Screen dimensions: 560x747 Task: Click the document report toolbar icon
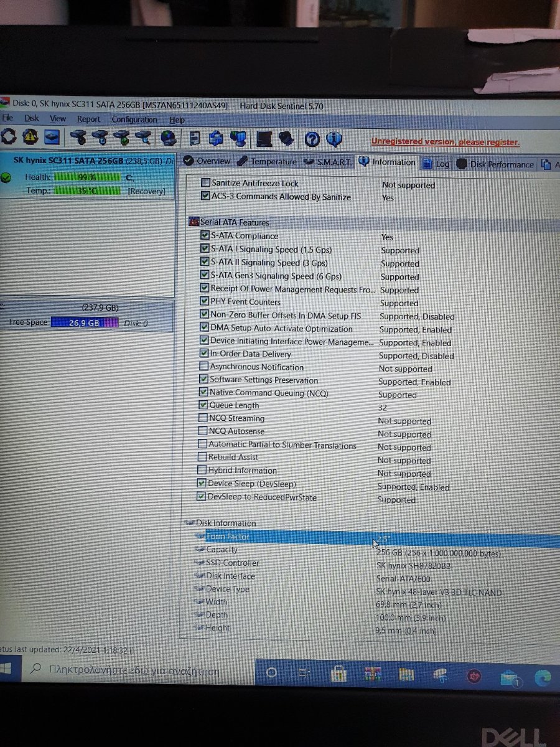(195, 138)
